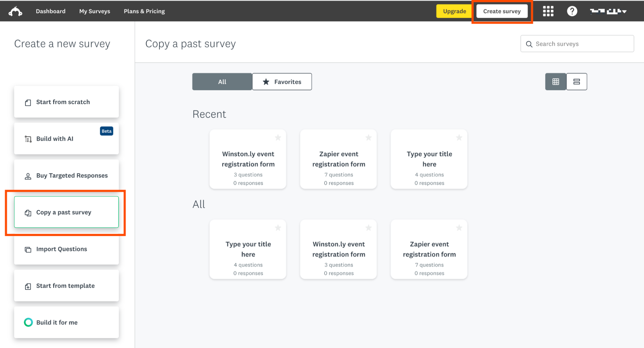Click the Start from template icon
The height and width of the screenshot is (348, 644).
[x=28, y=286]
